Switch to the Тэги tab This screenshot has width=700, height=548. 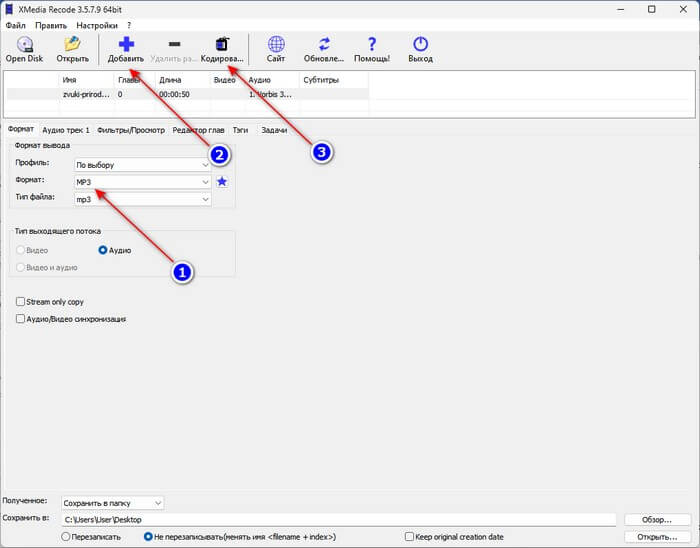(240, 130)
